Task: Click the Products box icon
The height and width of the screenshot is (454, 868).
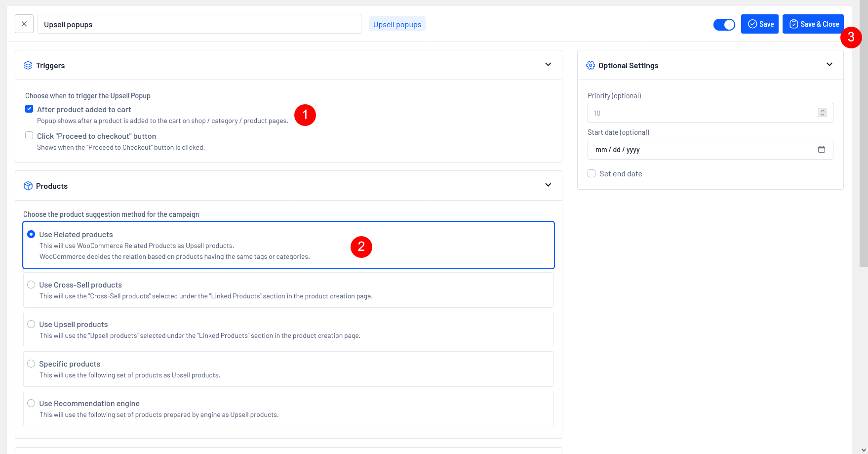Action: coord(28,186)
